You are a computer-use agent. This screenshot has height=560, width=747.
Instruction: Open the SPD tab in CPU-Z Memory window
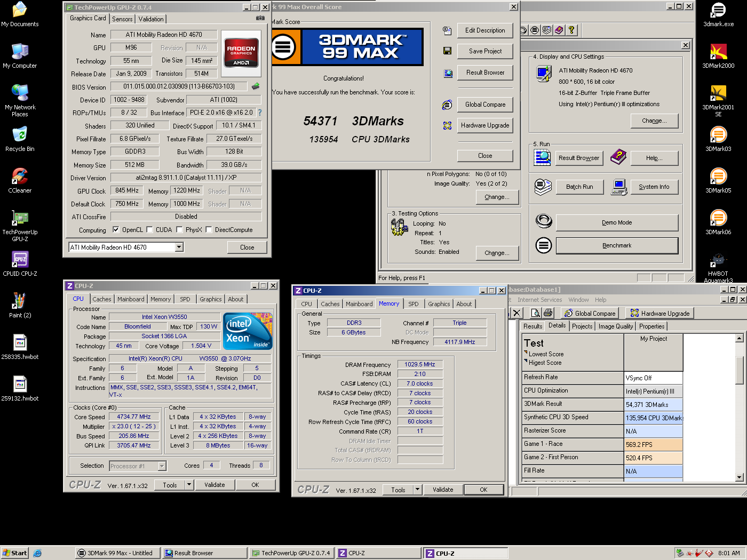click(x=414, y=304)
